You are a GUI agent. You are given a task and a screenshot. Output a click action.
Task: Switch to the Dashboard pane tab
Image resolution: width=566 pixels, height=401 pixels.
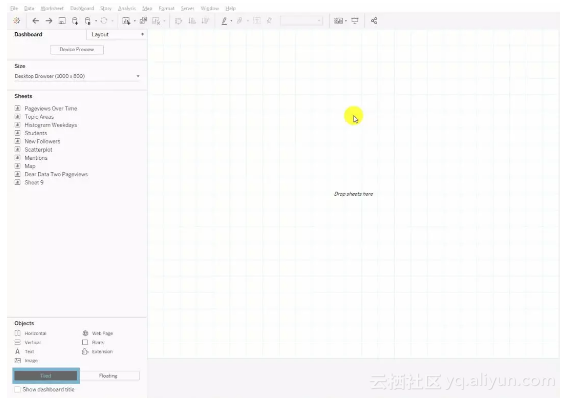point(28,34)
